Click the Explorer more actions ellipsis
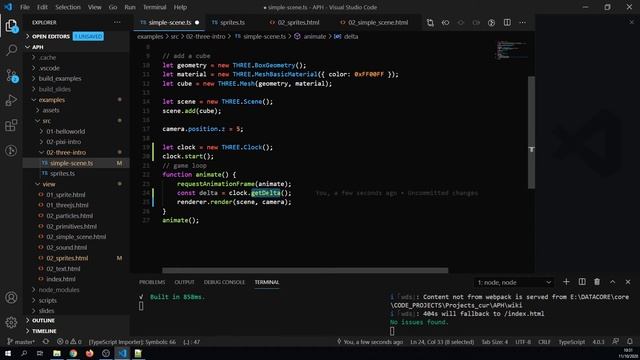The width and height of the screenshot is (640, 360). pos(117,22)
